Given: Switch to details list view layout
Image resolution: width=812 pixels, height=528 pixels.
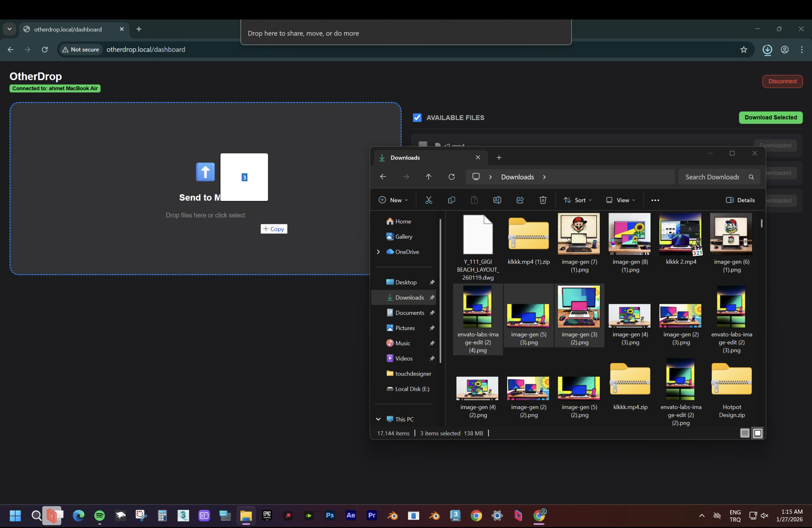Looking at the screenshot, I should pyautogui.click(x=744, y=433).
